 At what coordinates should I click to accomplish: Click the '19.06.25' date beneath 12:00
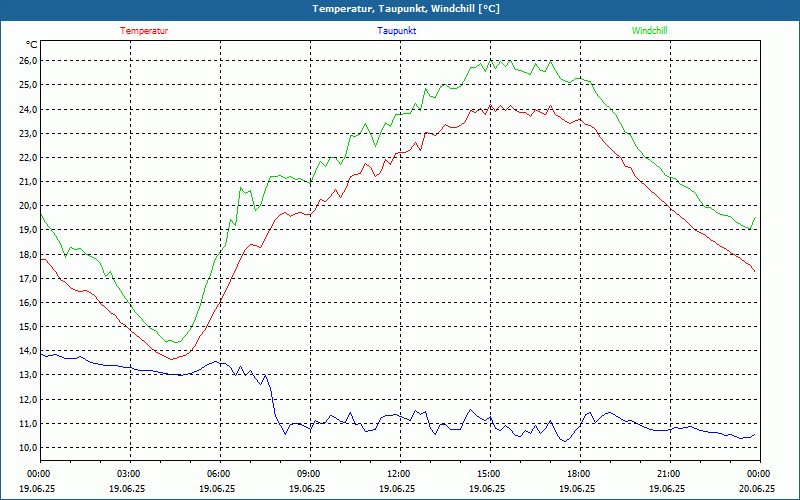tap(398, 488)
